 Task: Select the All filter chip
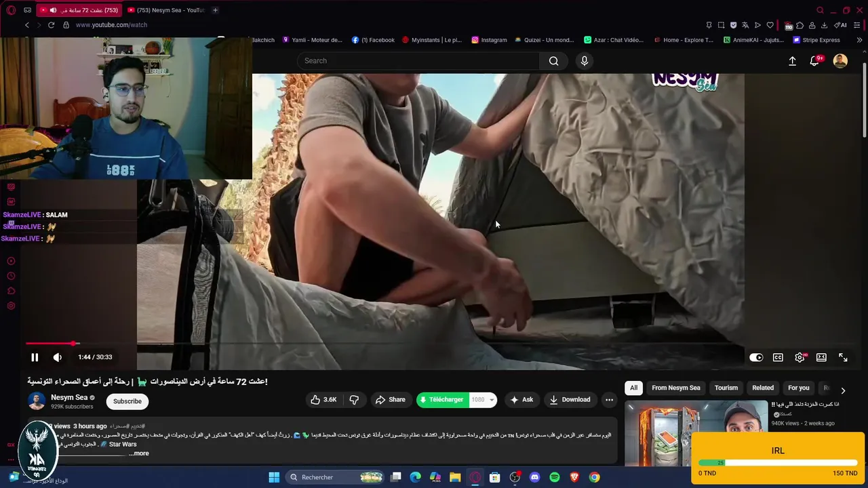click(x=633, y=388)
